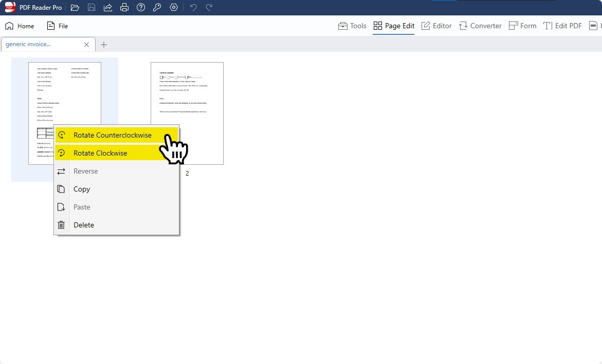
Task: Click the share icon in title bar
Action: coord(108,7)
